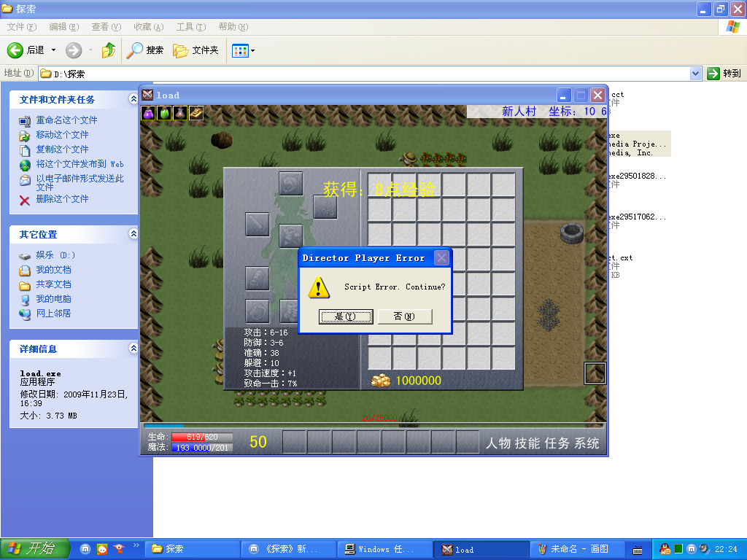Click Delete this file link
This screenshot has height=560, width=747.
click(x=63, y=199)
